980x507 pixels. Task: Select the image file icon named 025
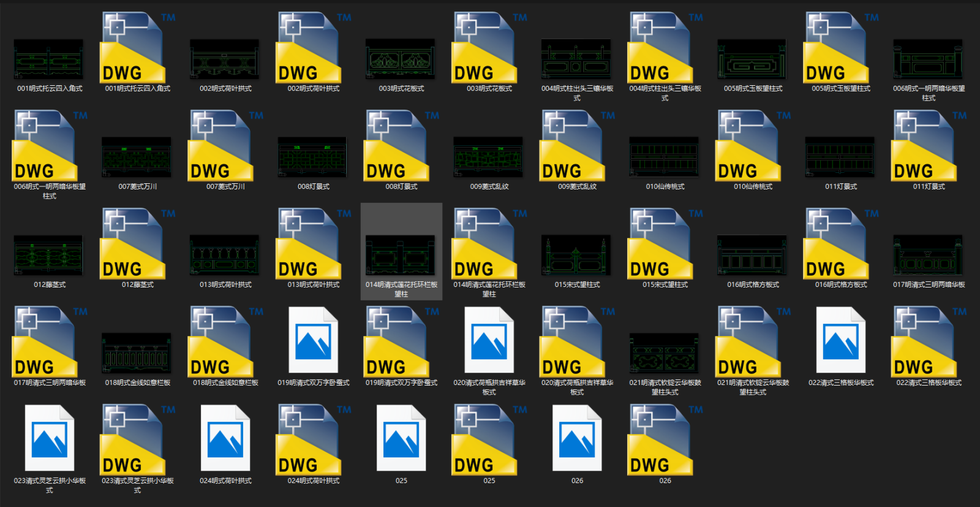pyautogui.click(x=401, y=438)
